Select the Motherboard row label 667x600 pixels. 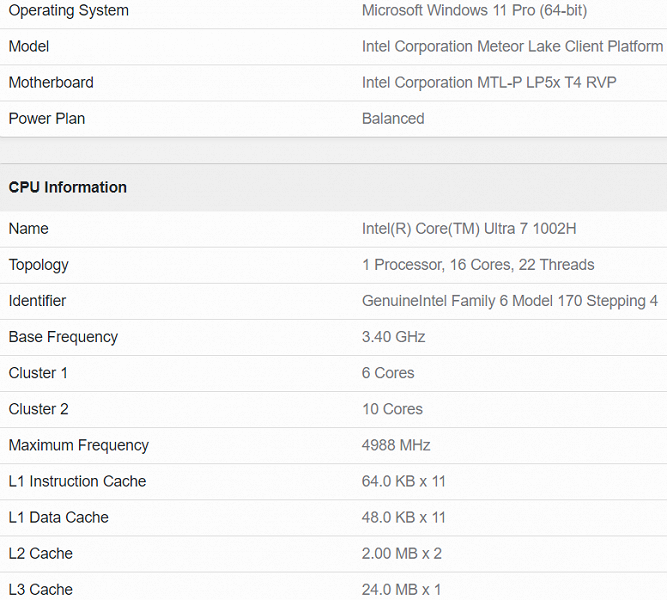(51, 83)
